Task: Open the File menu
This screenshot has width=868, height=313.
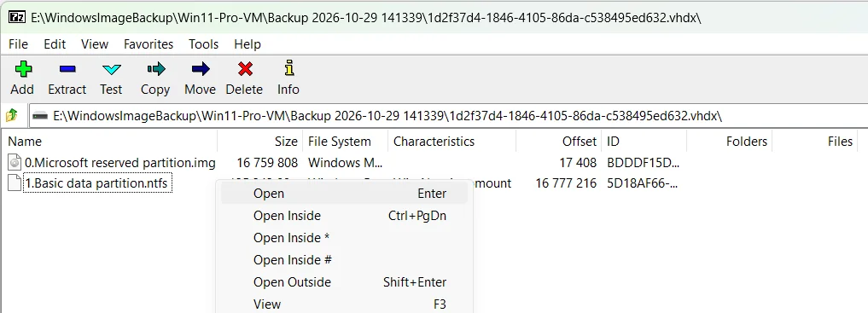Action: [x=18, y=44]
